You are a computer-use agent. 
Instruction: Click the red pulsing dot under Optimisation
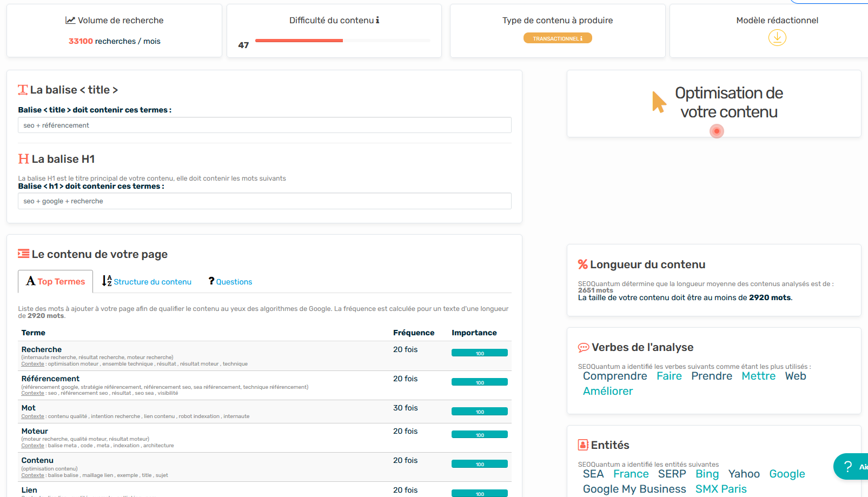(717, 131)
